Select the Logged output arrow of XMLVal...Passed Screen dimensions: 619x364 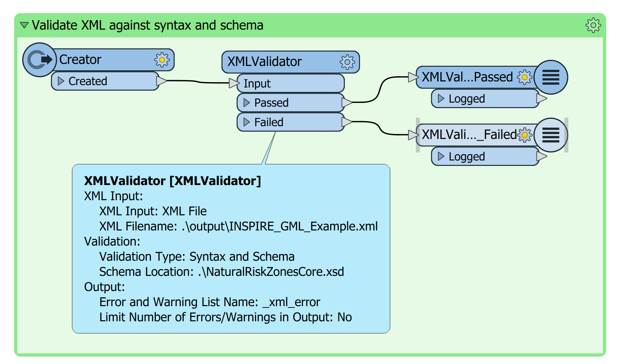[542, 98]
